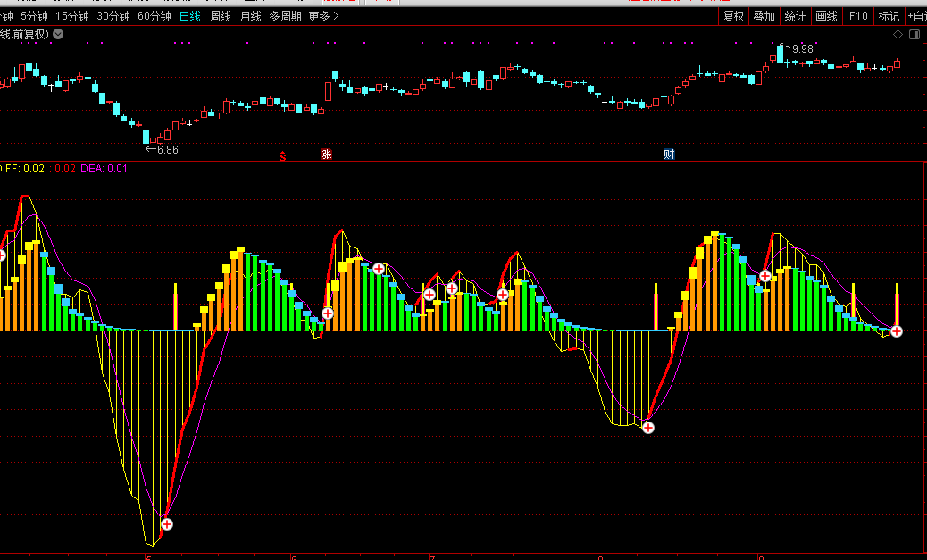Screen dimensions: 927x560
Task: Open the 复权 options
Action: [733, 16]
